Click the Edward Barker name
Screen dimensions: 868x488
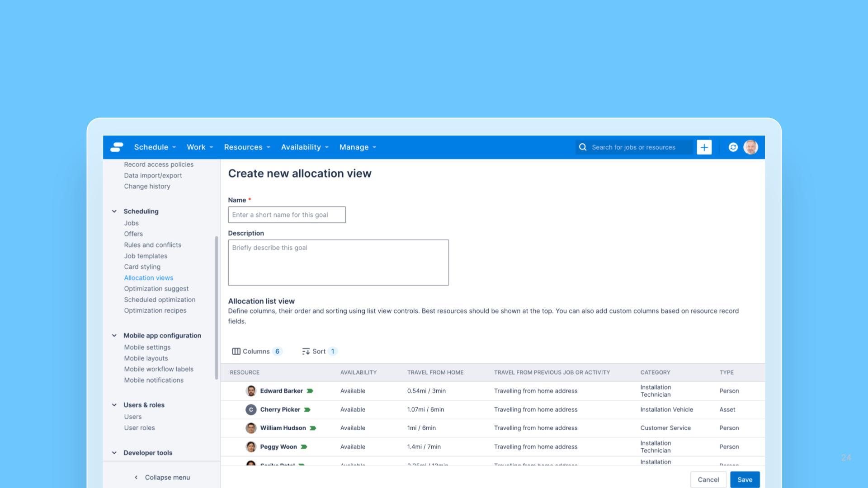click(281, 391)
